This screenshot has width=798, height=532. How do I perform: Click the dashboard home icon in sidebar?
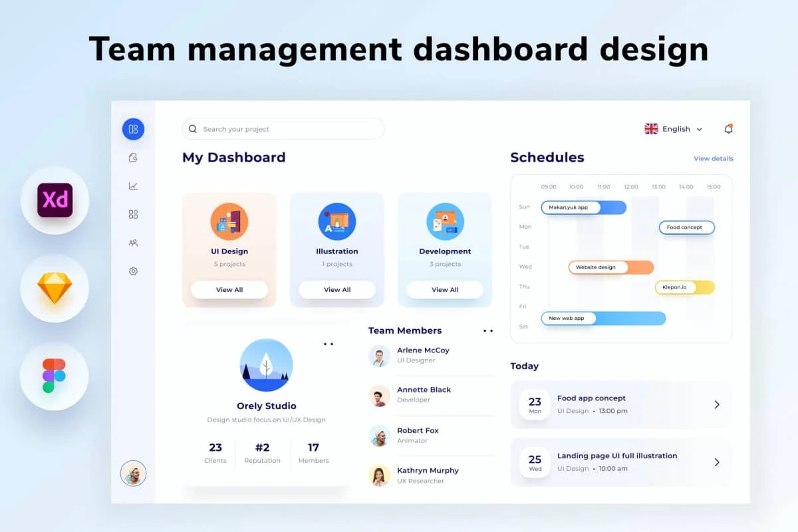point(133,129)
